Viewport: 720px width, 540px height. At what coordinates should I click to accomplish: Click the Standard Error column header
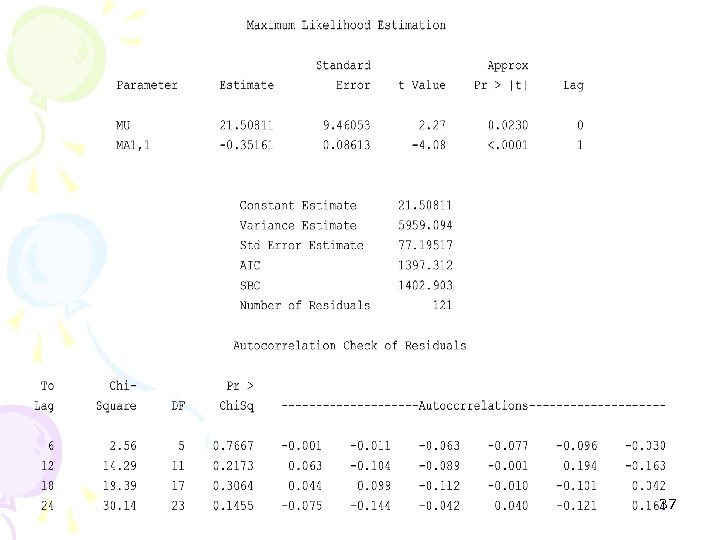343,75
